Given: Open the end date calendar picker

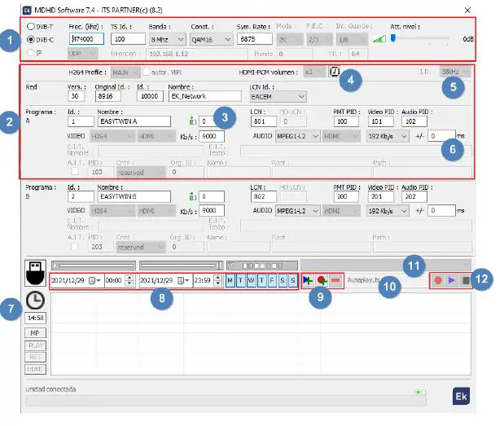Looking at the screenshot, I should [x=183, y=281].
